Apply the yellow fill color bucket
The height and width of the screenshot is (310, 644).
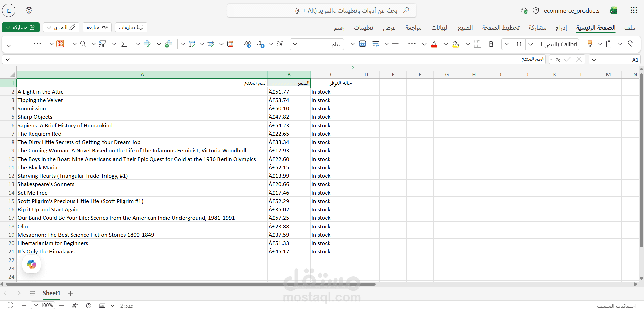(456, 44)
